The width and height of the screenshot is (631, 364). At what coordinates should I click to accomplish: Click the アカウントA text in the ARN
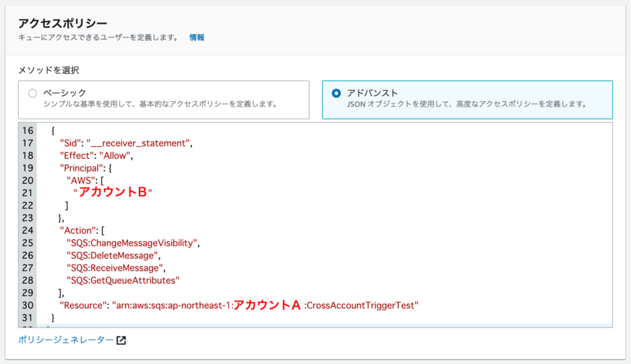pos(268,306)
